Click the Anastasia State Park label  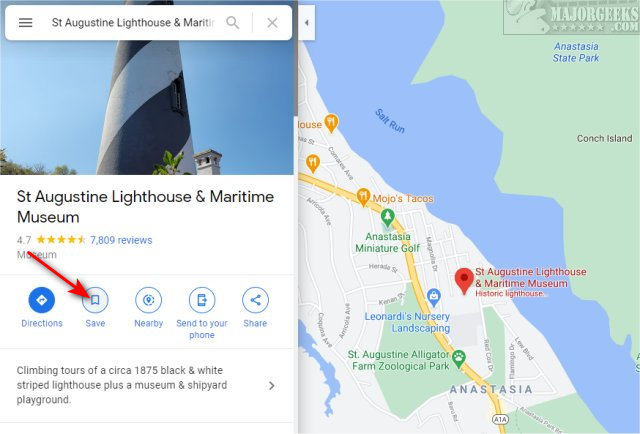coord(576,52)
